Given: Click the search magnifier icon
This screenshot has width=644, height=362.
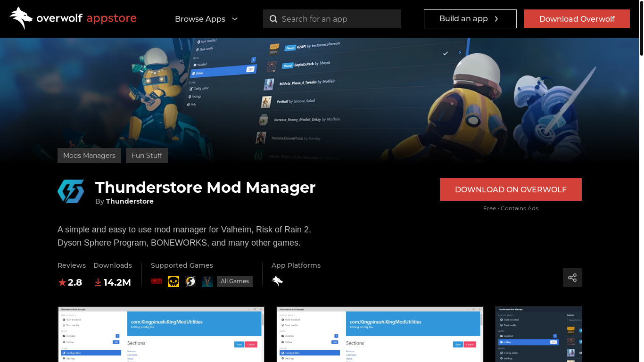Looking at the screenshot, I should [273, 19].
